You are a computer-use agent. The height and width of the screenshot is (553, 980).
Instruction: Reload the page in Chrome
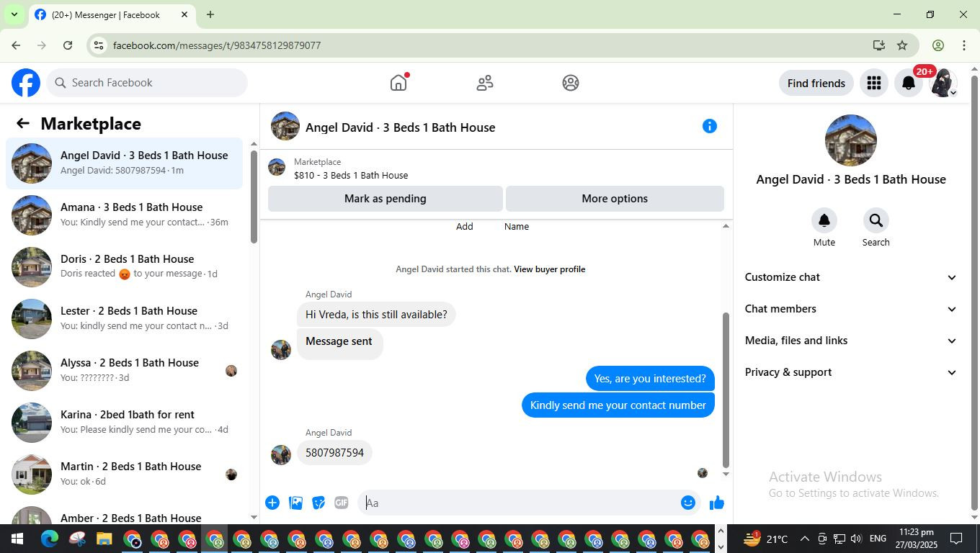tap(68, 45)
